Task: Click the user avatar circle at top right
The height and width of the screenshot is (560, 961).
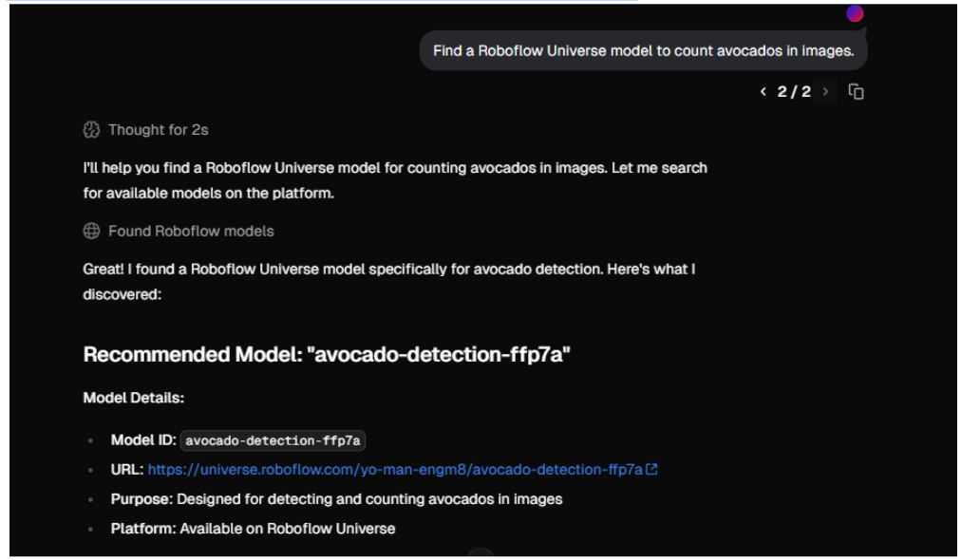Action: click(x=855, y=13)
